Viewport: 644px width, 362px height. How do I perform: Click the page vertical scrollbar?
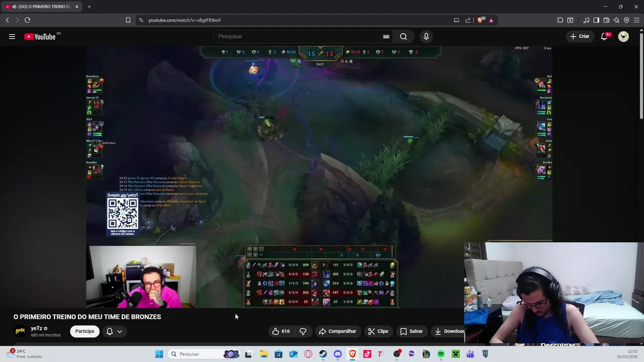click(641, 75)
